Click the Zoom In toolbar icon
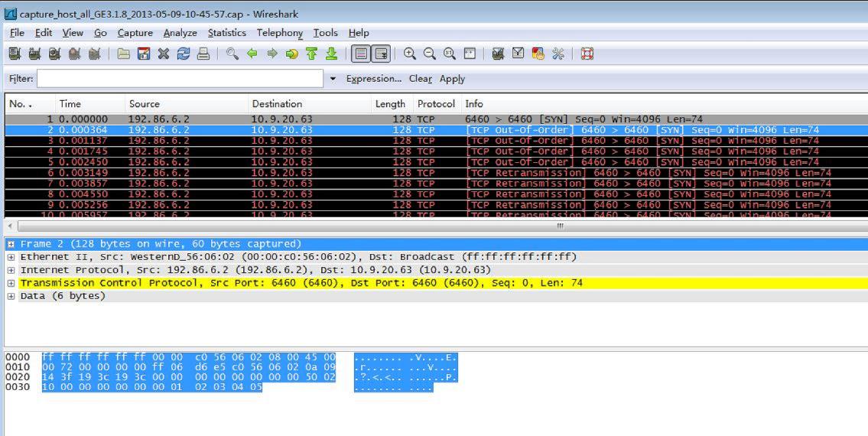Viewport: 868px width, 436px height. 410,54
